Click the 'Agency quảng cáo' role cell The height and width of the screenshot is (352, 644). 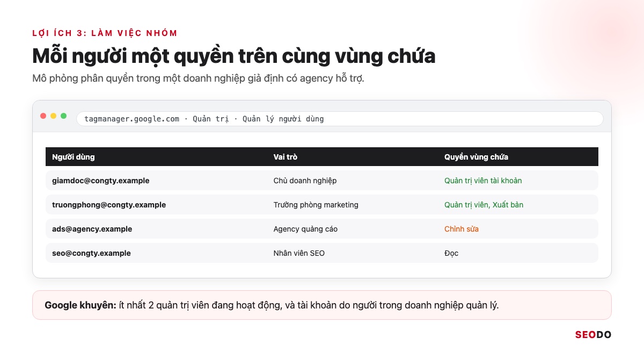(x=305, y=229)
